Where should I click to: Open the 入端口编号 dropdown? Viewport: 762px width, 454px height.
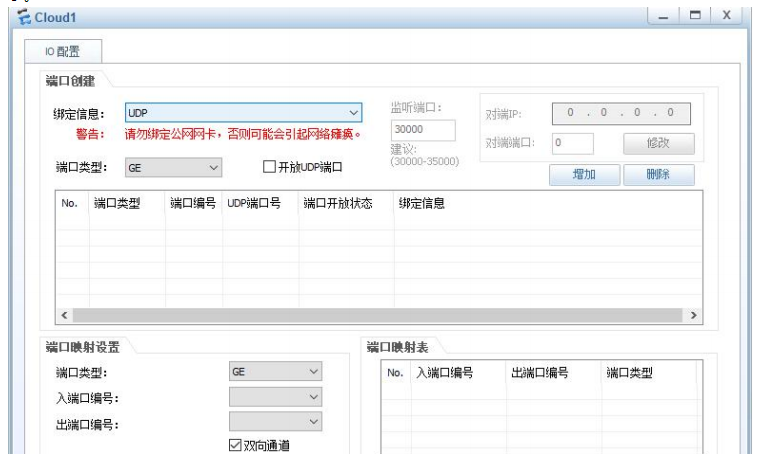[275, 397]
